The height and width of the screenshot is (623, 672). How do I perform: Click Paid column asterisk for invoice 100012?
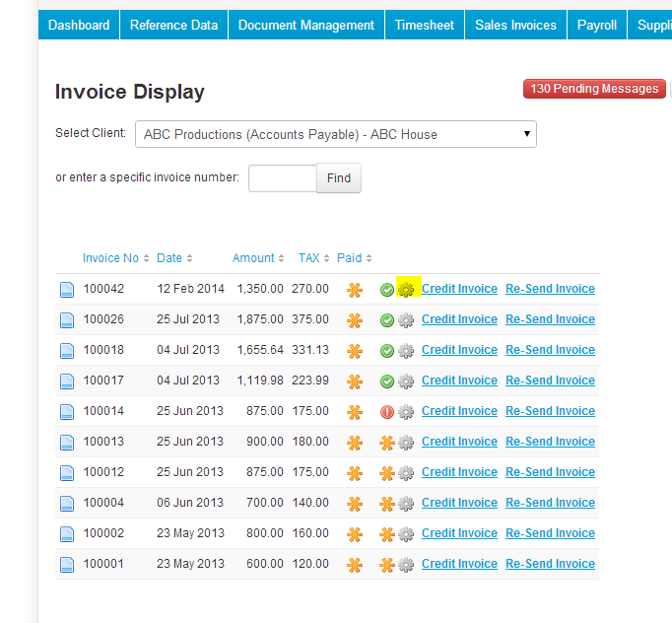tap(355, 473)
